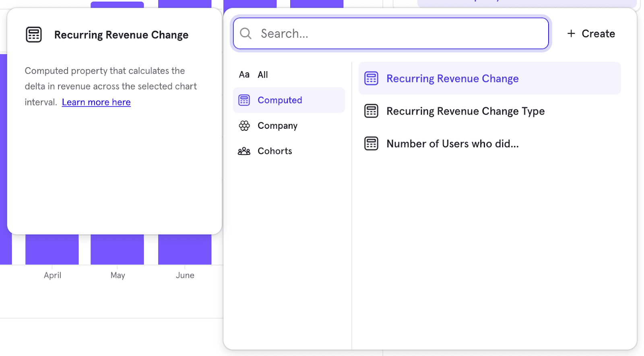Show the Cohorts category
Screen dimensions: 644x356
pyautogui.click(x=275, y=151)
